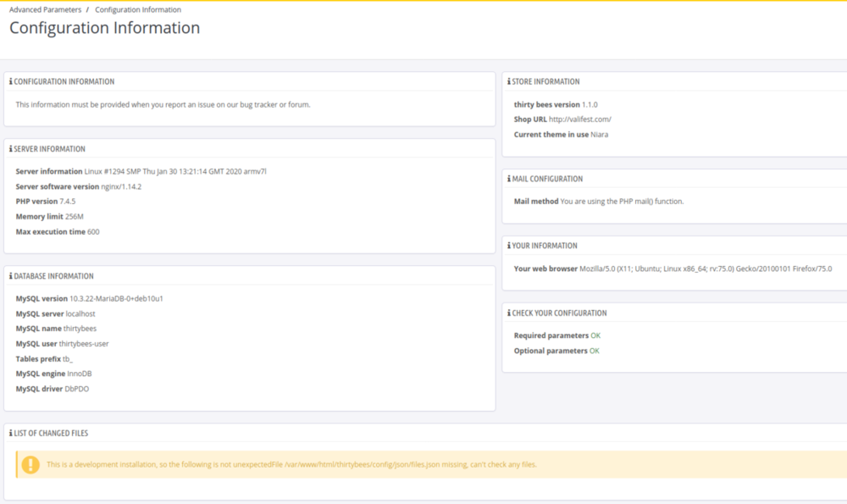Screen dimensions: 847x504
Task: Click info icon beside Configuration Information panel header
Action: tap(11, 82)
